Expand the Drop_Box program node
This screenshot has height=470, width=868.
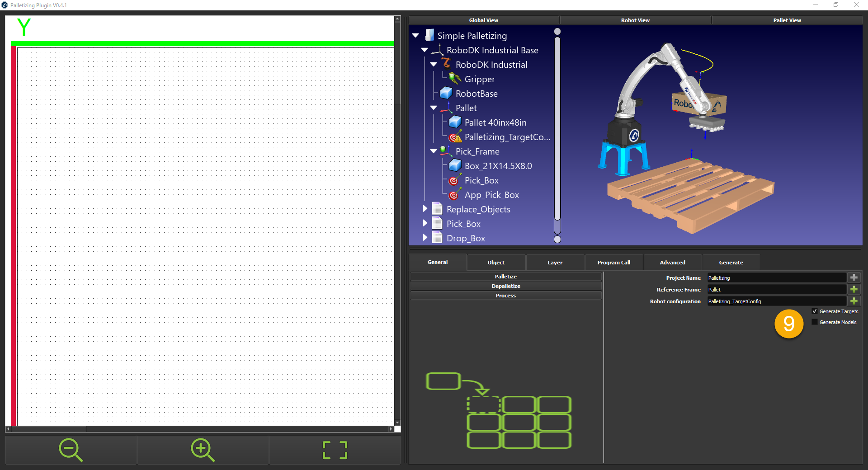tap(425, 238)
